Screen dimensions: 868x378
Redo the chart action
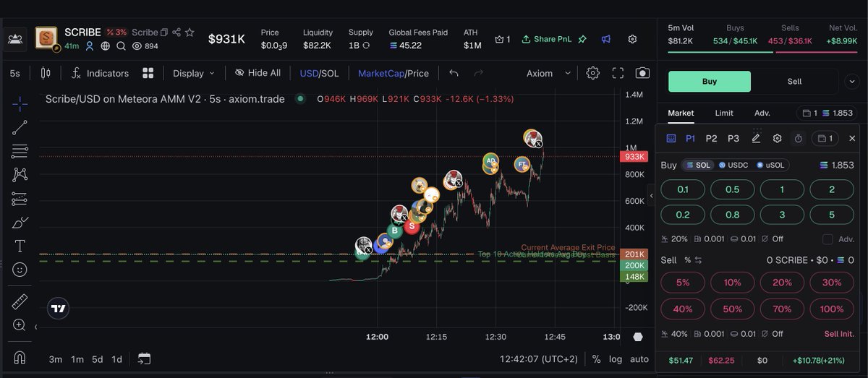478,73
